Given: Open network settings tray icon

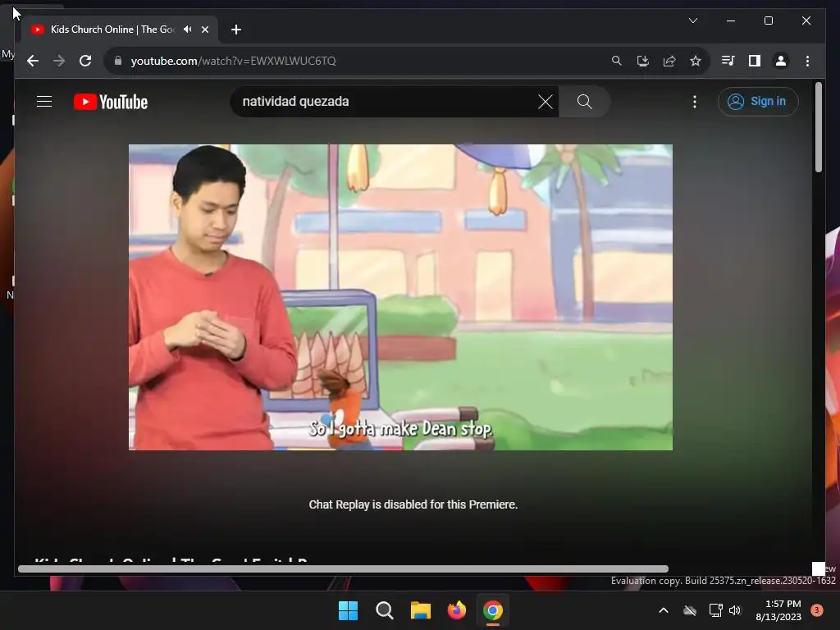Looking at the screenshot, I should [x=715, y=610].
